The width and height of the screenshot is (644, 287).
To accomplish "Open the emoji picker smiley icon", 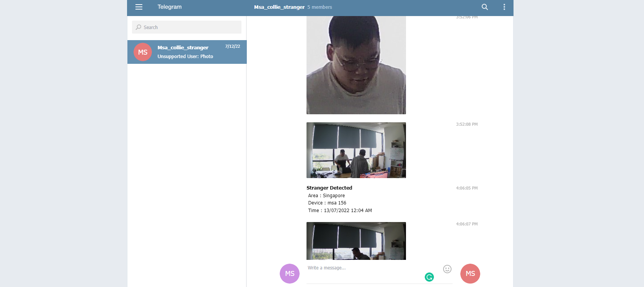I will [447, 269].
